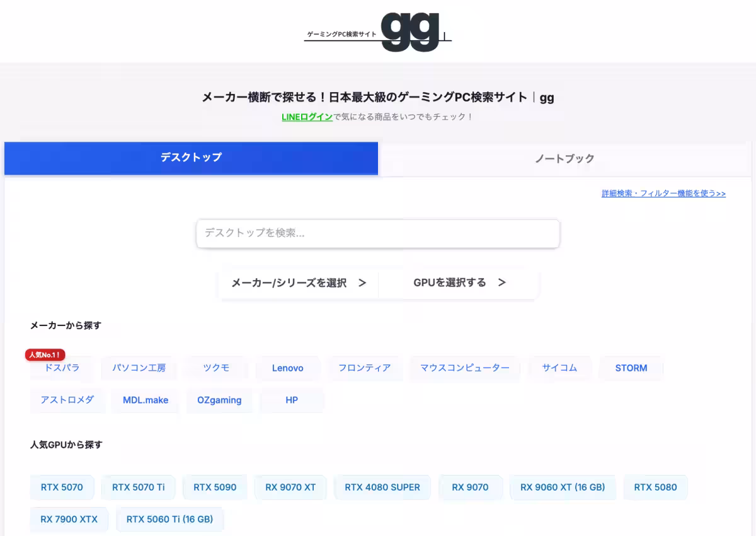Select the パソコン工房 maker button
The height and width of the screenshot is (536, 756).
point(139,368)
